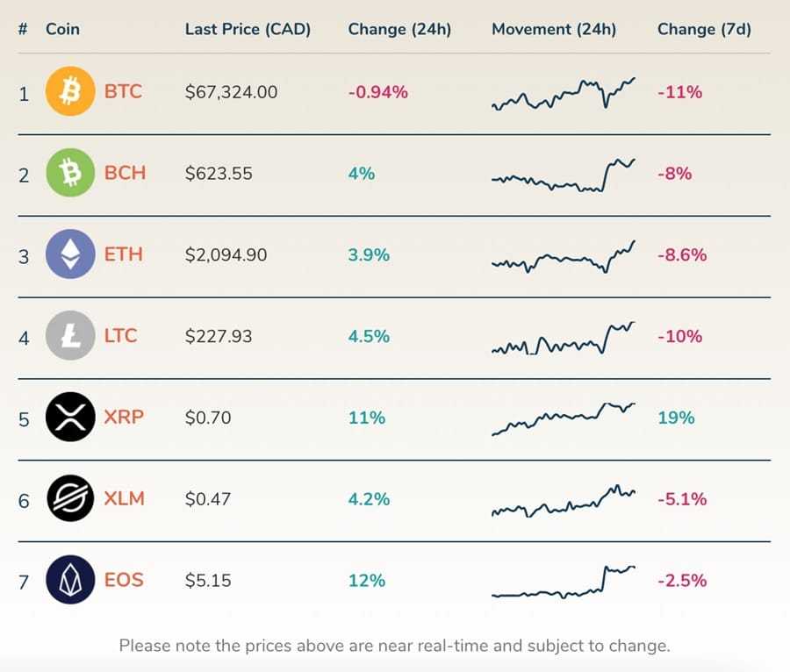
Task: Select the Stellar XLM rocket icon
Action: click(68, 498)
